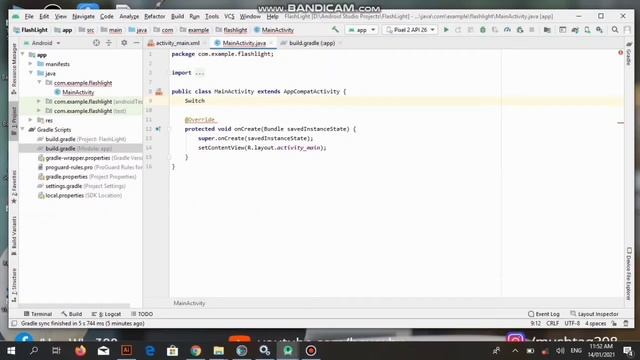This screenshot has height=360, width=640.
Task: Click the UTF-8 encoding in status bar
Action: 572,323
